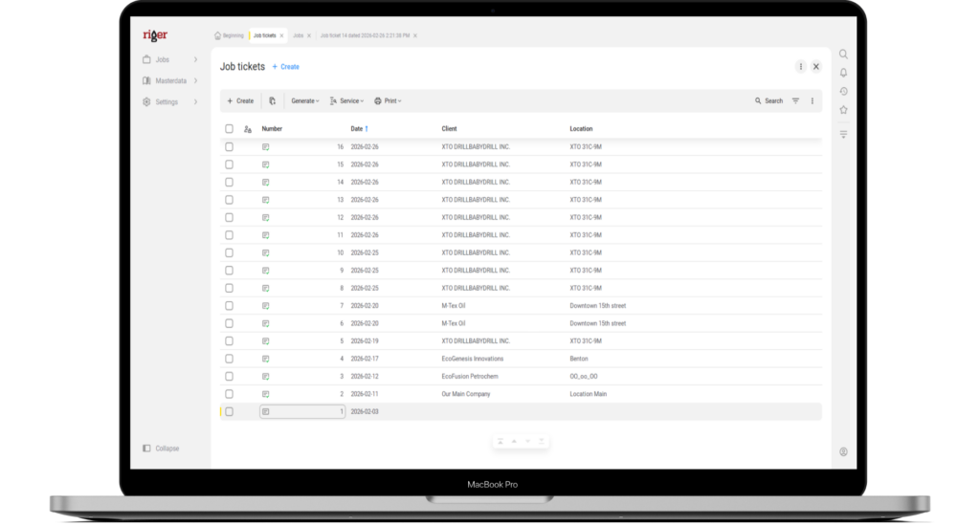Select the Location Main cell
The image size is (980, 525).
click(x=589, y=394)
